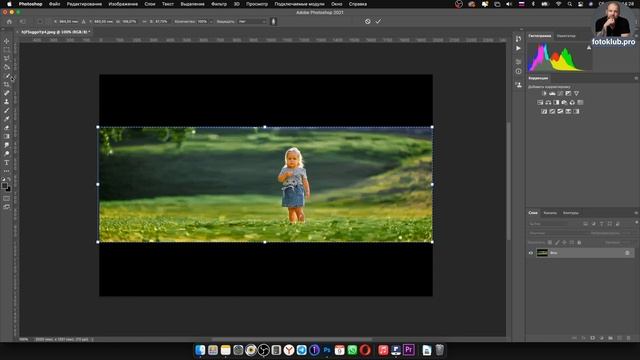The width and height of the screenshot is (640, 360).
Task: Switch to the Контуры tab
Action: coord(571,213)
